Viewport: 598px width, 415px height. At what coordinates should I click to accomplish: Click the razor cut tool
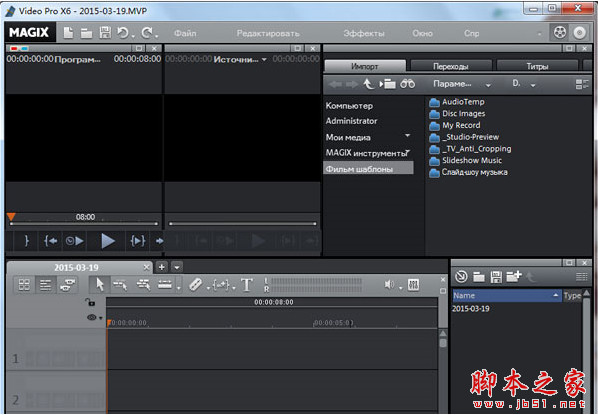[195, 285]
